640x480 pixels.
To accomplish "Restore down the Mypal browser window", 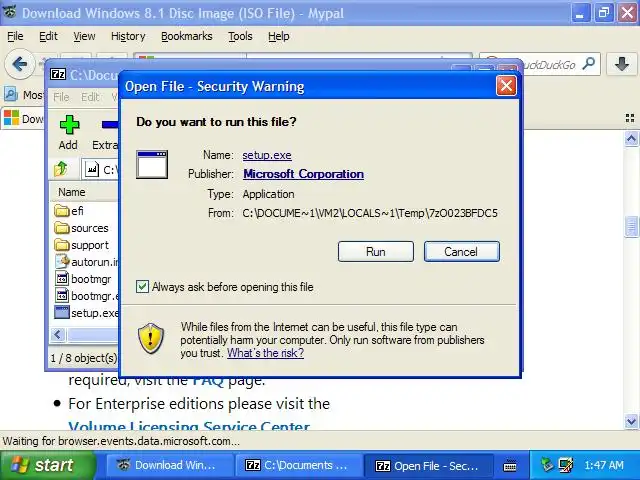I will (604, 13).
